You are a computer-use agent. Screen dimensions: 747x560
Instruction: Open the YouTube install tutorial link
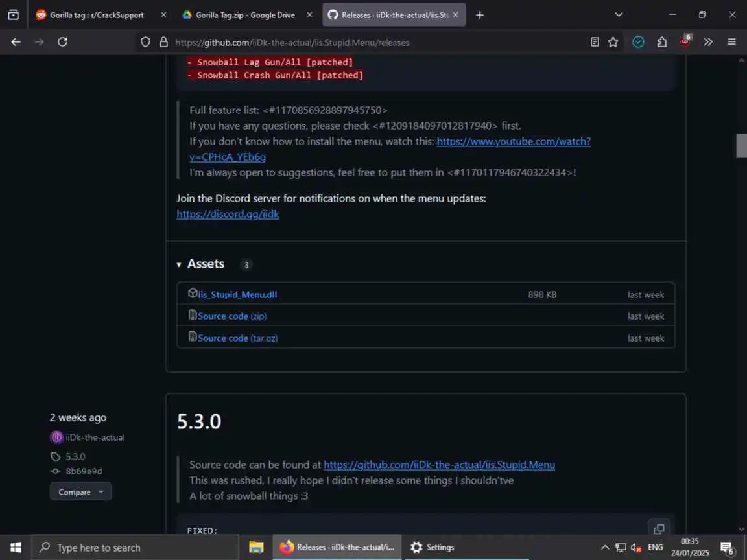(x=514, y=141)
